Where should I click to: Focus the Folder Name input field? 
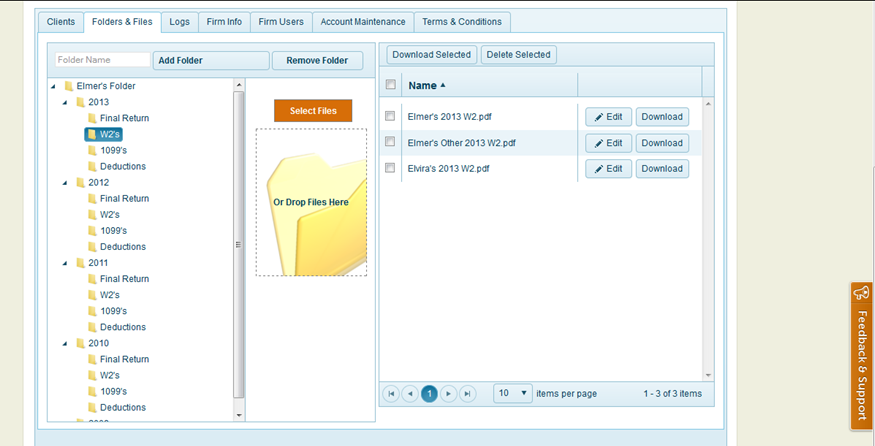102,60
